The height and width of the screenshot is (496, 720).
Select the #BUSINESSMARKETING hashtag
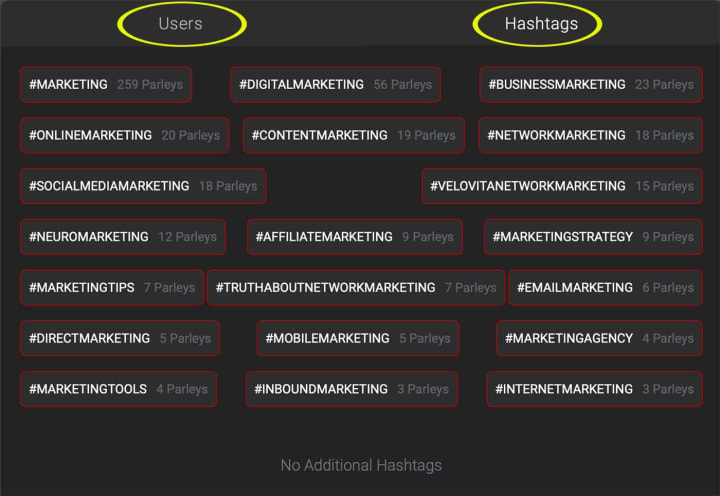tap(591, 85)
